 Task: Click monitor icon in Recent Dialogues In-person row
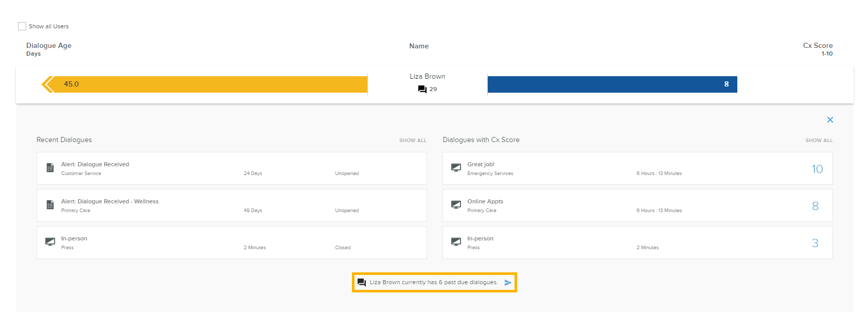click(50, 242)
